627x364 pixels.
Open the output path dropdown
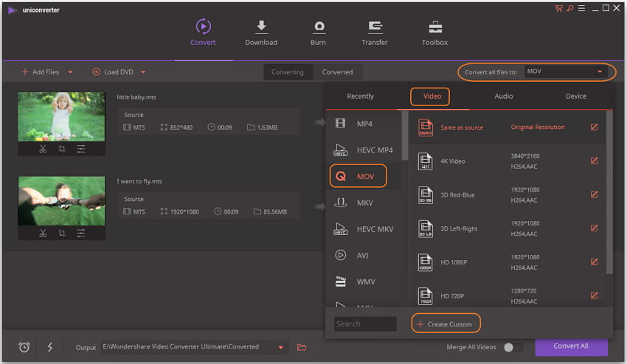pos(281,347)
